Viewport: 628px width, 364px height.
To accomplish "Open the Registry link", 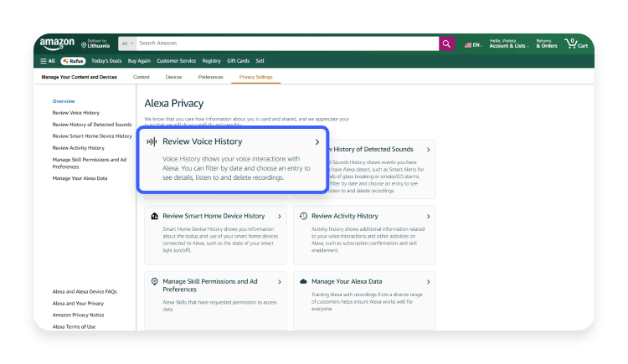I will pos(211,61).
